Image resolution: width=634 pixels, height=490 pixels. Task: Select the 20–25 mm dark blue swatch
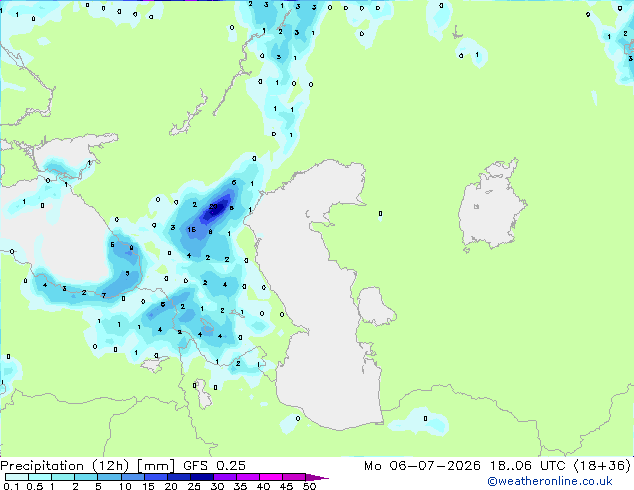click(178, 477)
